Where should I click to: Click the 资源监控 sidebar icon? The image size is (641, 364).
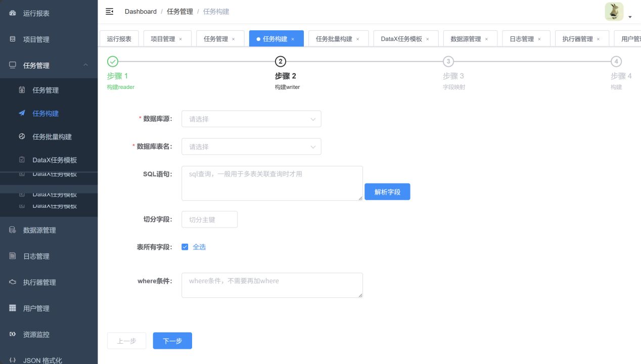13,334
